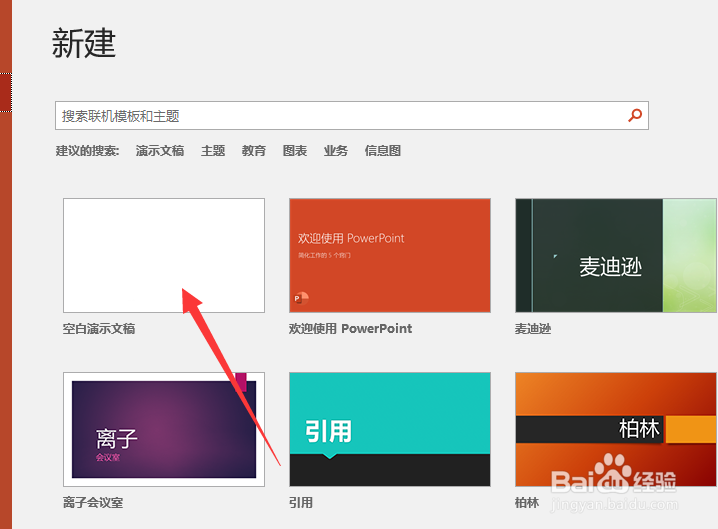Open suggested search 图表
The image size is (718, 529).
pyautogui.click(x=294, y=151)
